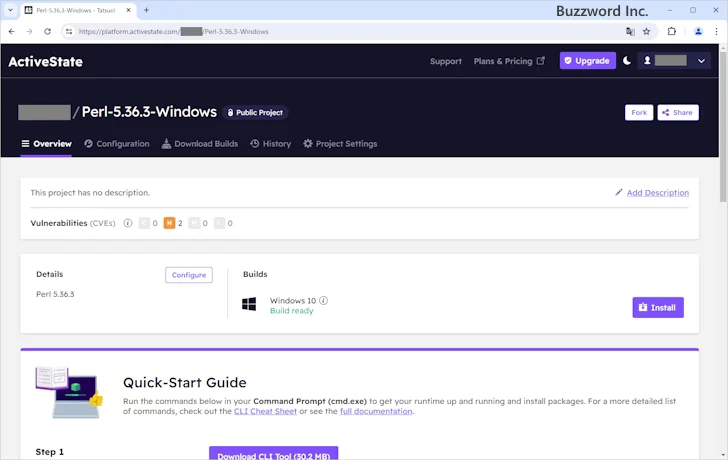728x460 pixels.
Task: Click the Vulnerabilities info icon
Action: (x=128, y=223)
